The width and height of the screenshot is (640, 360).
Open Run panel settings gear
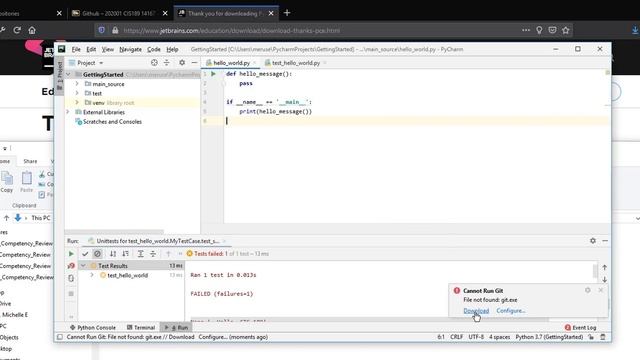pos(593,241)
